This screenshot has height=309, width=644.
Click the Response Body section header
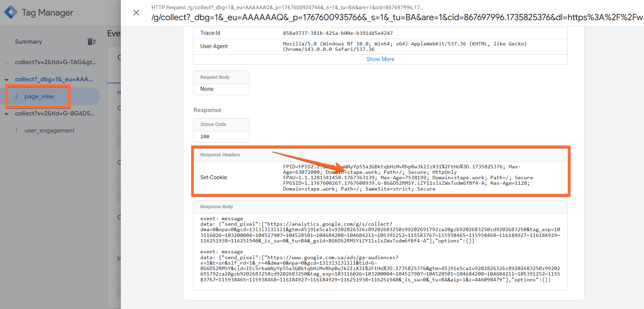[x=217, y=207]
